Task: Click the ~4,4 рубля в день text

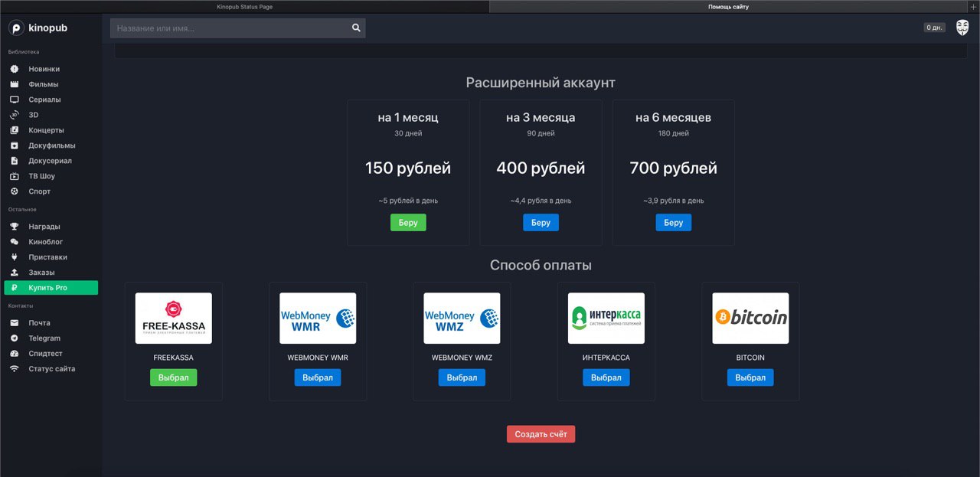Action: tap(541, 201)
